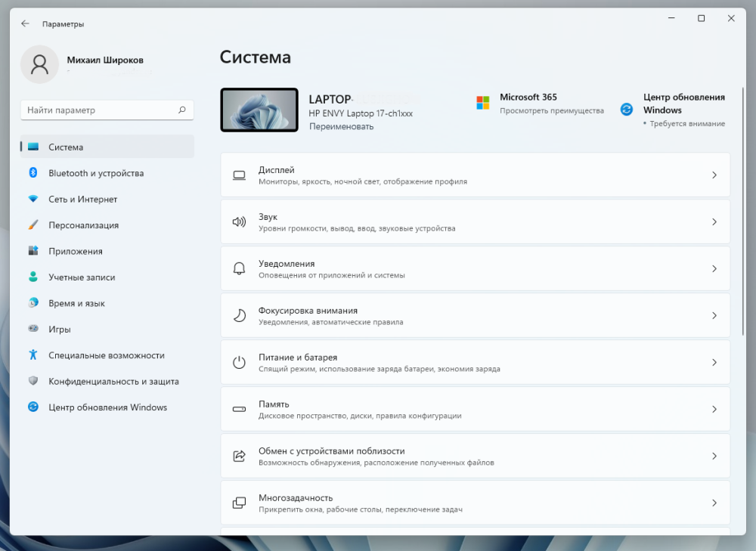Click the back arrow in Параметры

pos(25,23)
